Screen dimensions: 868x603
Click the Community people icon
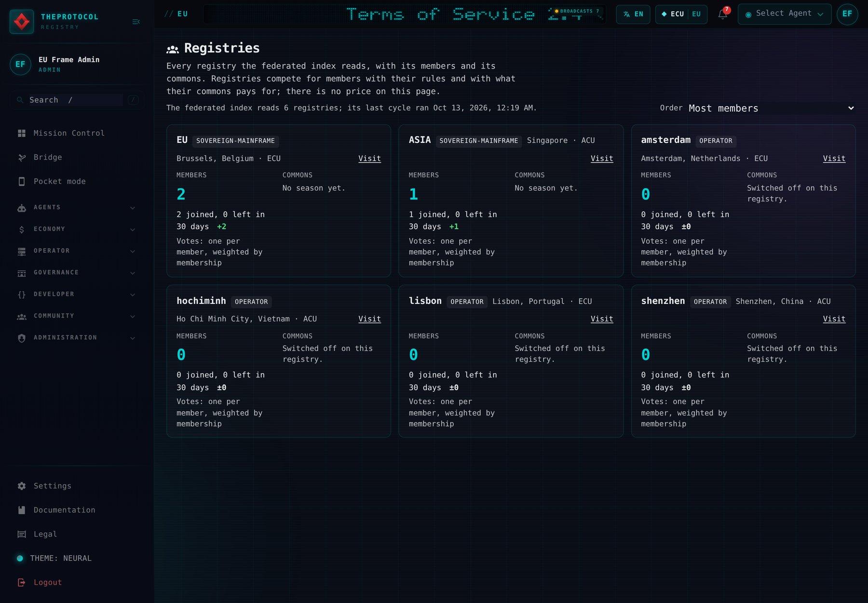(22, 316)
